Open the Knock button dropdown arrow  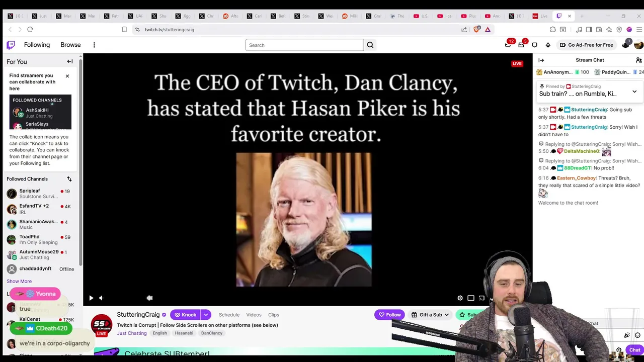point(206,315)
